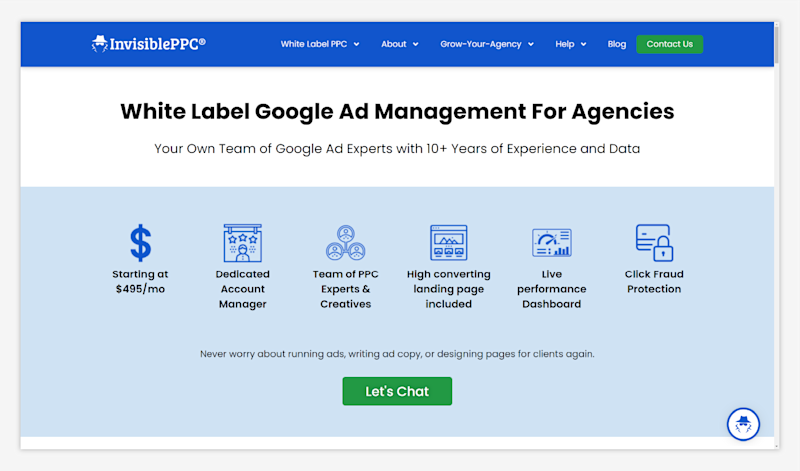800x471 pixels.
Task: Click 'Live performance Dashboard' label
Action: (552, 289)
